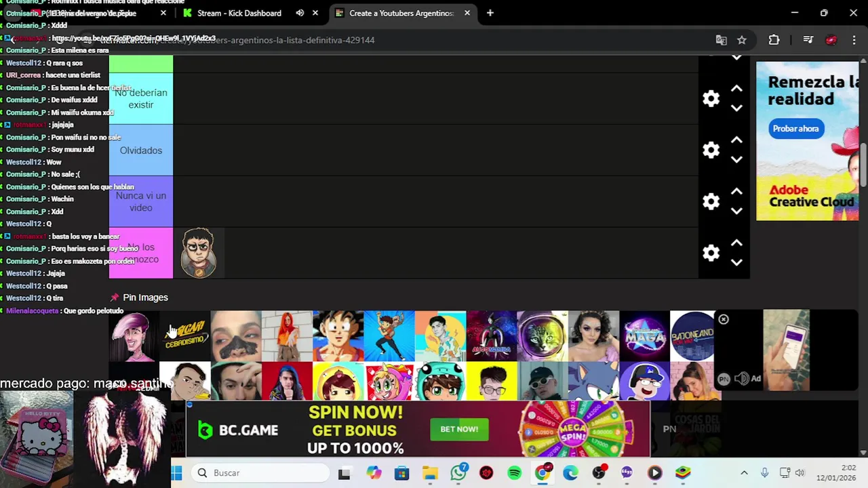Screen dimensions: 868x488
Task: Open BlueStacks from taskbar
Action: pyautogui.click(x=683, y=473)
